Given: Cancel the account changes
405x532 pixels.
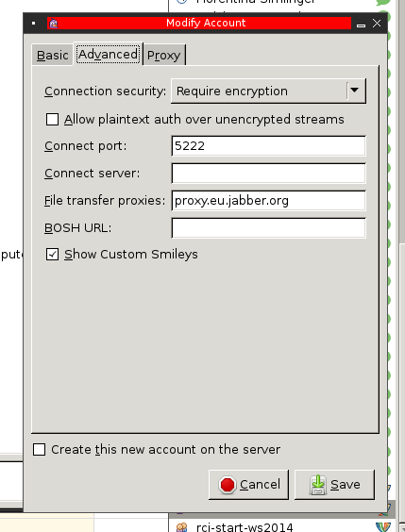Looking at the screenshot, I should 248,485.
